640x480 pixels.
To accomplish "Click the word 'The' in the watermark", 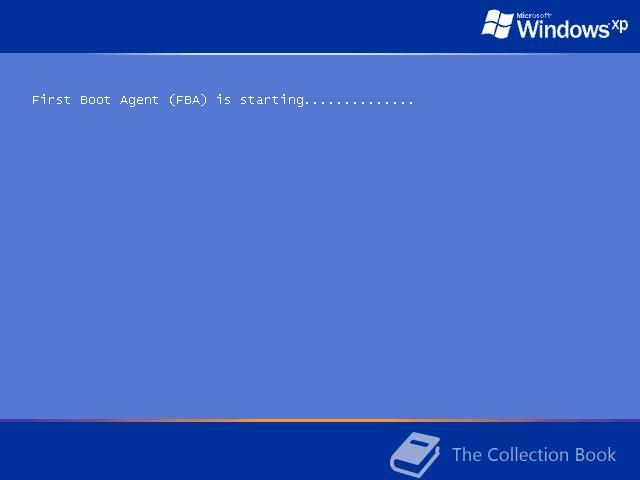I will 467,455.
